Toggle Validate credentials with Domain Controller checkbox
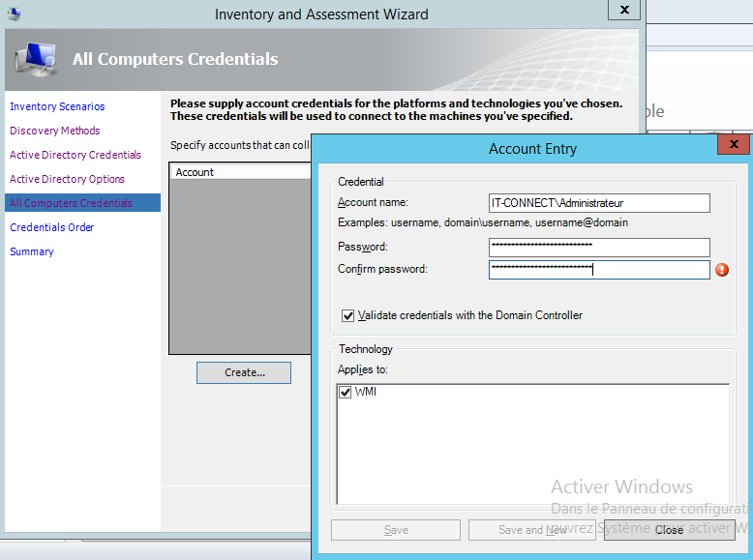Image resolution: width=753 pixels, height=560 pixels. [x=348, y=315]
